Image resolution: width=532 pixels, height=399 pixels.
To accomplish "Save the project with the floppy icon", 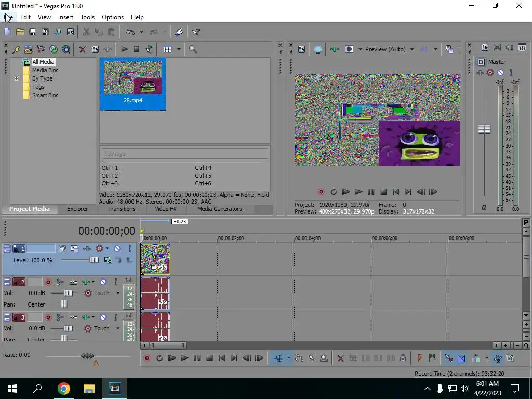I will click(33, 32).
